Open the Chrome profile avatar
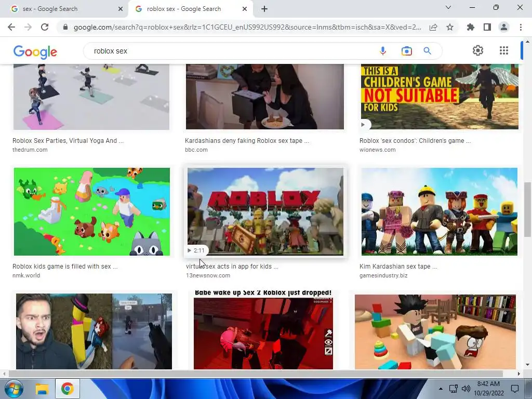The image size is (532, 399). [x=504, y=27]
